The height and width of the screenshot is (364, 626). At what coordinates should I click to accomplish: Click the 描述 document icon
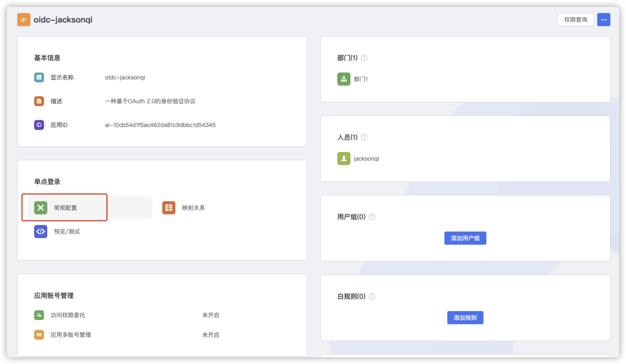click(x=39, y=101)
